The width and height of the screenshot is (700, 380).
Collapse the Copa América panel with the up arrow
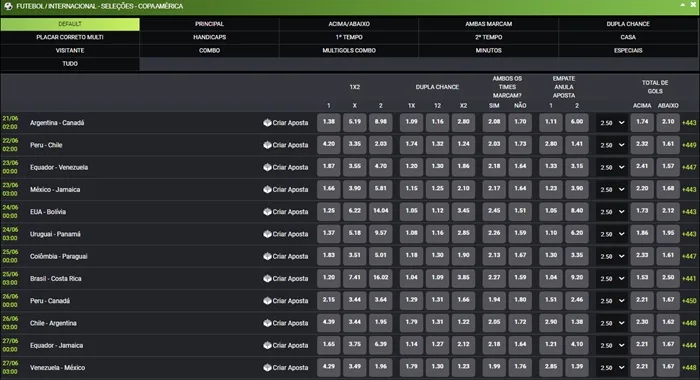point(683,5)
